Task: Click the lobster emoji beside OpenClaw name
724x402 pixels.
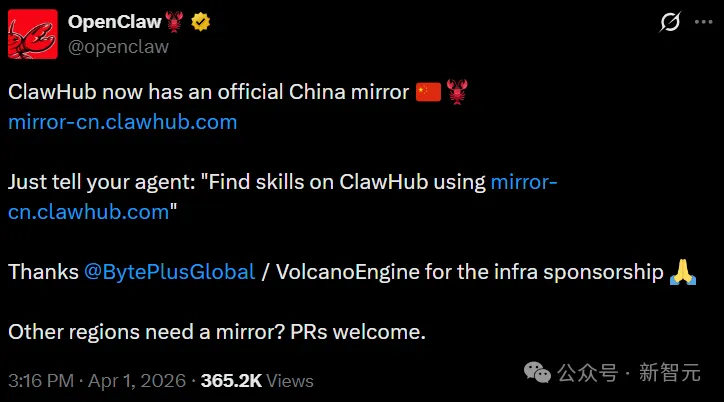Action: pyautogui.click(x=175, y=22)
